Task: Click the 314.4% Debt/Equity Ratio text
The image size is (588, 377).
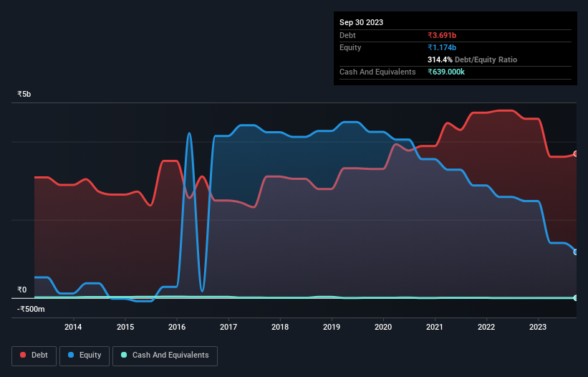Action: coord(472,59)
